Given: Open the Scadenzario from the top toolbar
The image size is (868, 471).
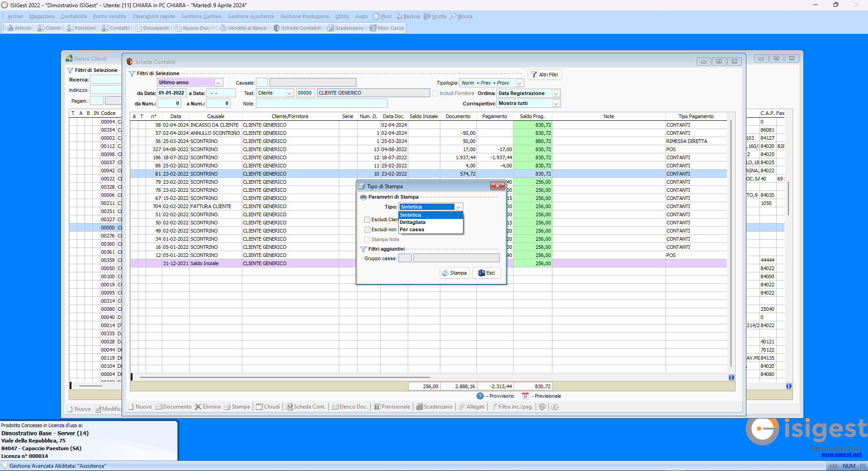Looking at the screenshot, I should 345,28.
